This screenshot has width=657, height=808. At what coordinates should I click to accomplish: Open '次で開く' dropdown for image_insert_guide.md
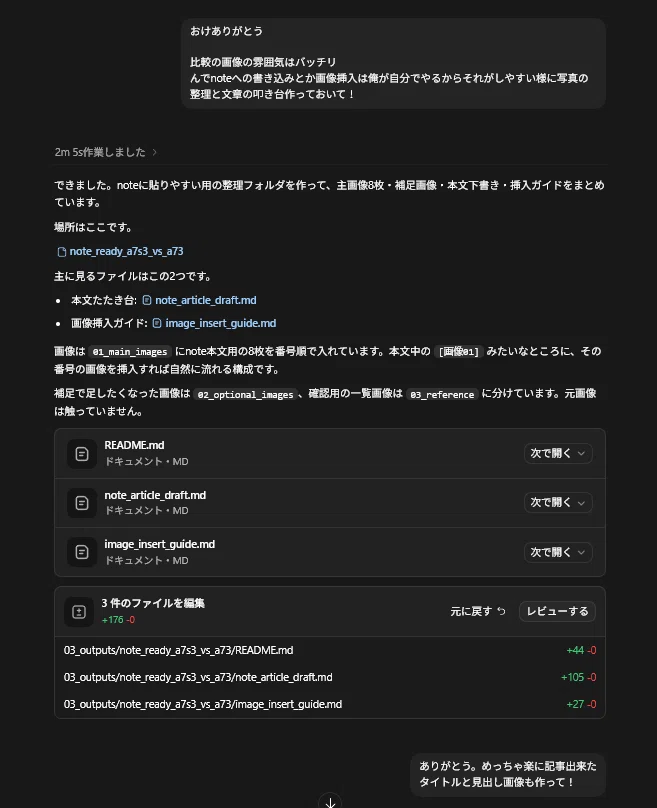click(x=558, y=552)
